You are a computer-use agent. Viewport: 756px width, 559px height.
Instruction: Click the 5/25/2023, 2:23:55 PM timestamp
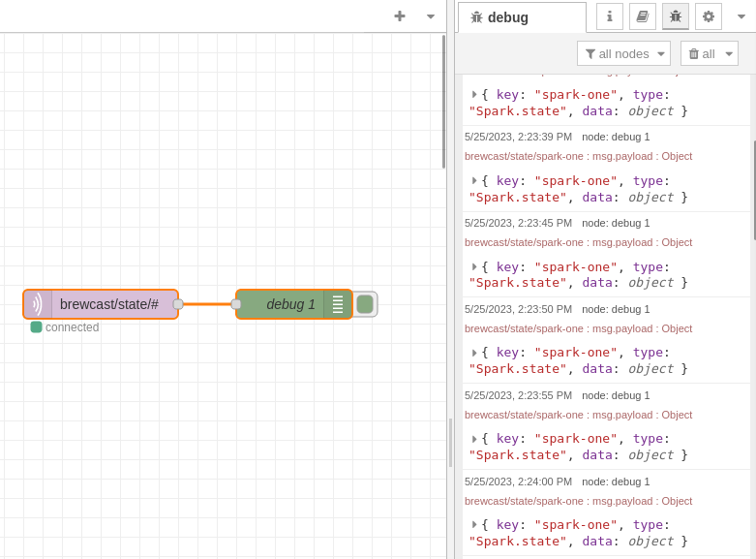click(518, 396)
